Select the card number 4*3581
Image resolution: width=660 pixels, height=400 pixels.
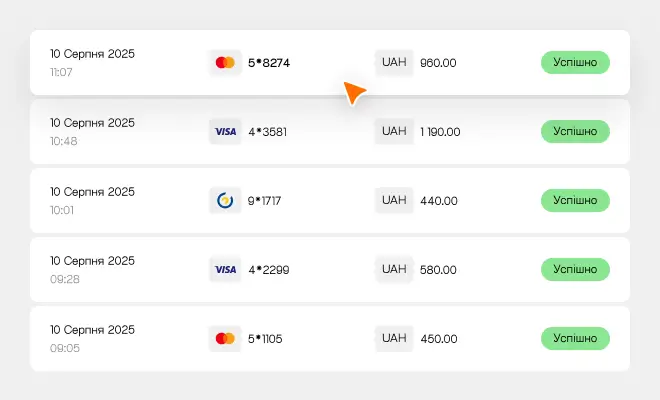[x=268, y=132]
